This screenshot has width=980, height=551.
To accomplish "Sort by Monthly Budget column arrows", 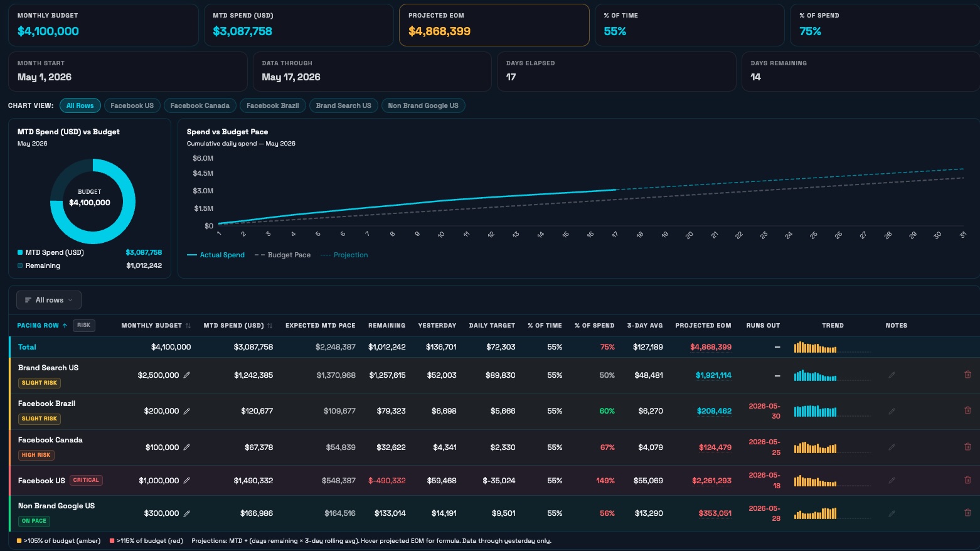I will tap(188, 326).
